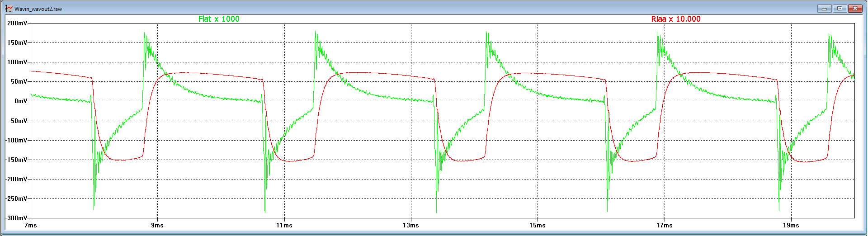Click the green 'Flat x 1000' trace label
The image size is (868, 236).
coord(219,19)
